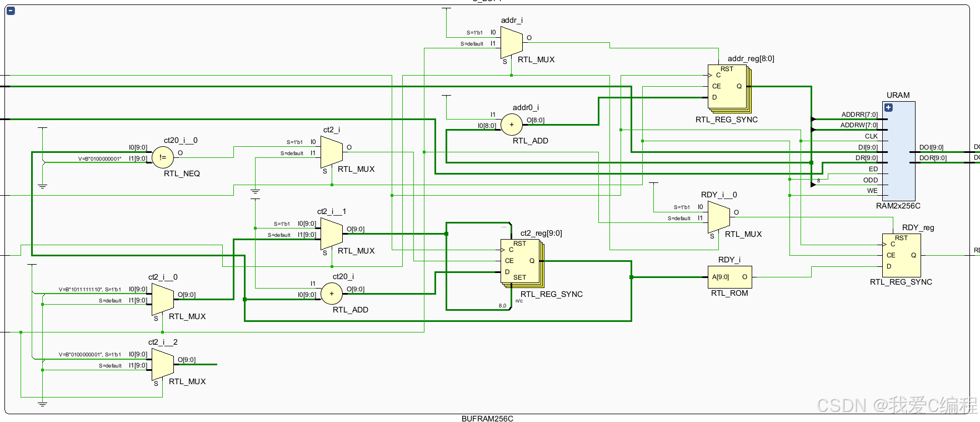This screenshot has width=980, height=422.
Task: Select the URAM RAM2x256C block body
Action: pos(899,151)
